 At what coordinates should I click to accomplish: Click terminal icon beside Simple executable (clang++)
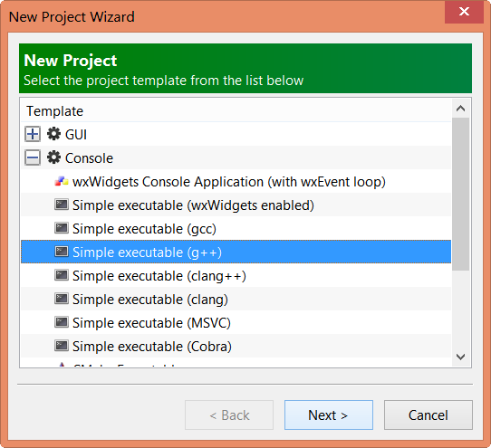click(x=62, y=275)
